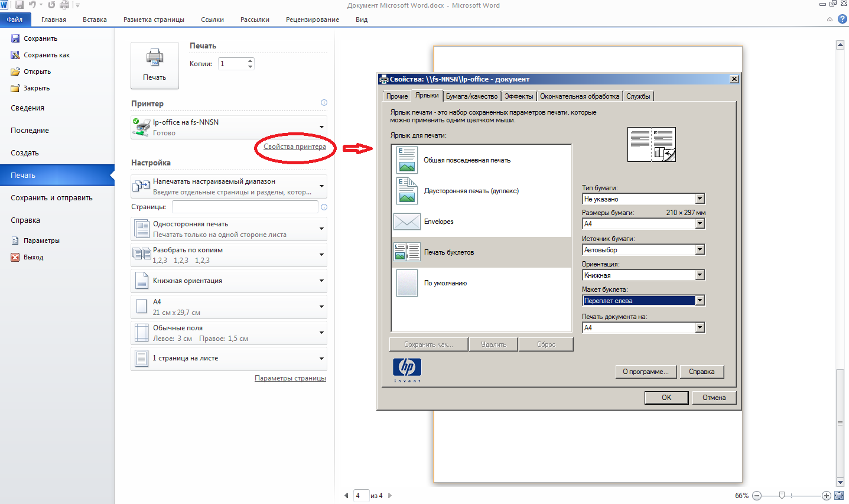Expand Книжная ориентация dropdown
The width and height of the screenshot is (849, 504).
229,281
